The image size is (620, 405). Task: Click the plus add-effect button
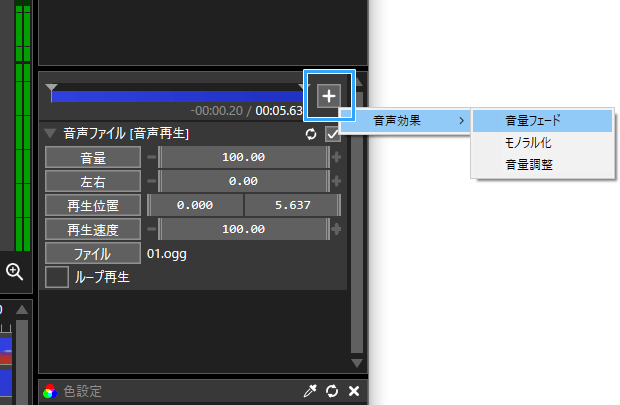[x=329, y=96]
